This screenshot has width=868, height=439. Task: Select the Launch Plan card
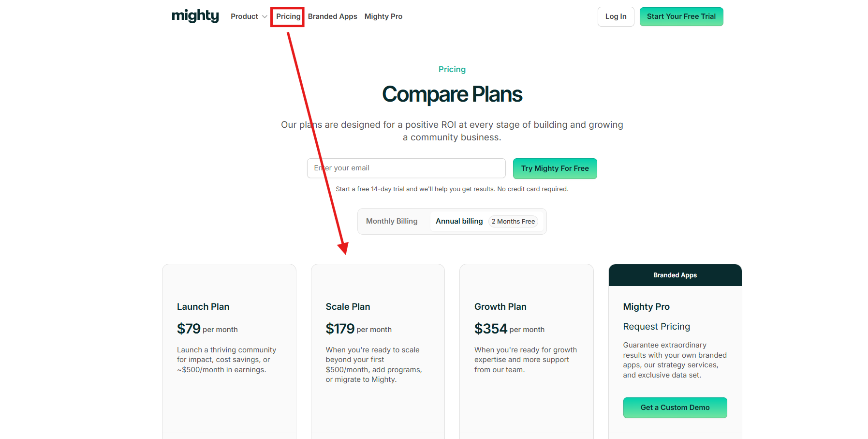pyautogui.click(x=229, y=348)
